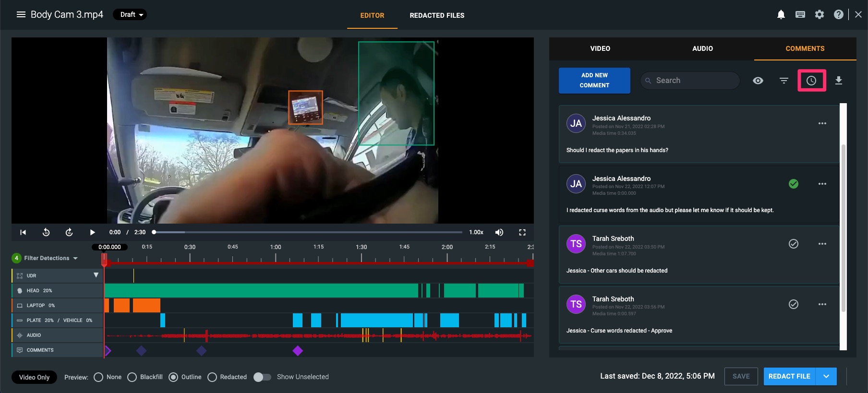The width and height of the screenshot is (868, 393).
Task: Click the download comments icon
Action: [x=839, y=81]
